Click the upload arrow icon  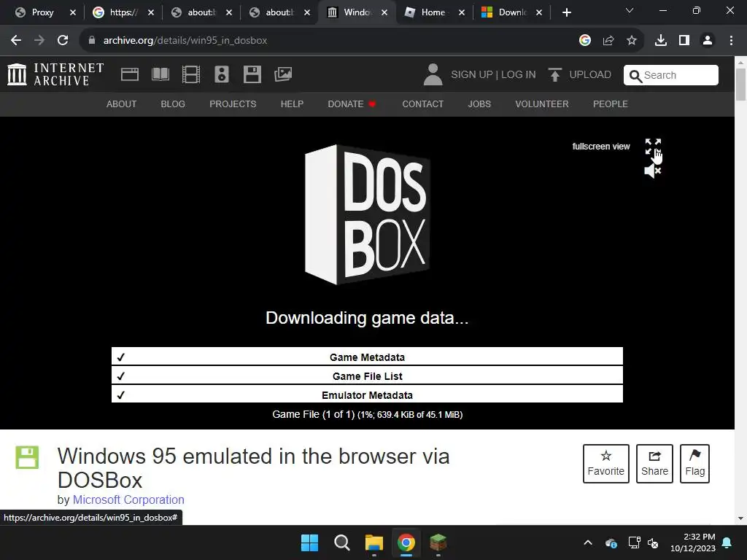554,75
